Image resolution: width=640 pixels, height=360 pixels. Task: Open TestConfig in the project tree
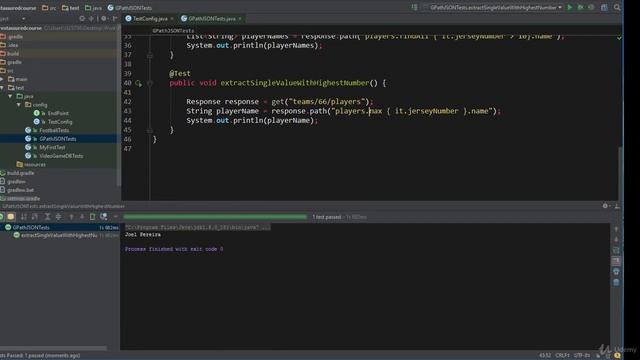(60, 122)
